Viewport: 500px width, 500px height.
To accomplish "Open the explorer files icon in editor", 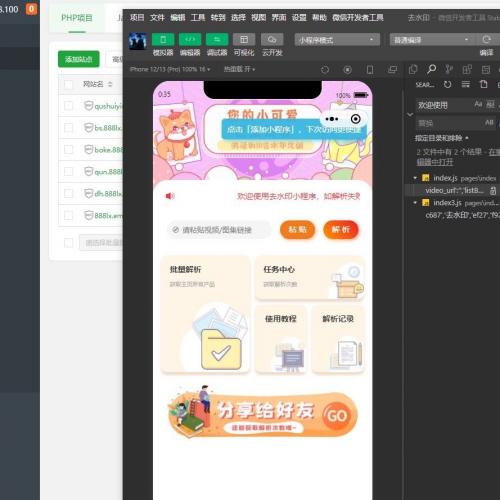I will pos(413,69).
